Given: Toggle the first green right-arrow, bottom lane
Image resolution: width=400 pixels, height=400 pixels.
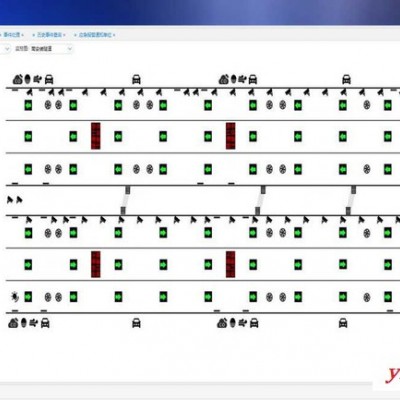Looking at the screenshot, I should click(x=28, y=296).
